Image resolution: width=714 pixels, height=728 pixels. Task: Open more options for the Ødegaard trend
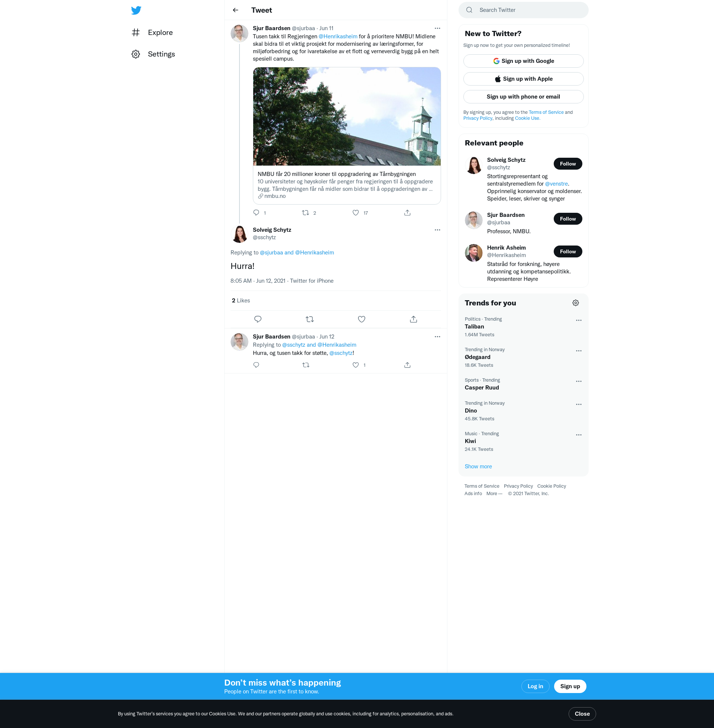(x=578, y=351)
